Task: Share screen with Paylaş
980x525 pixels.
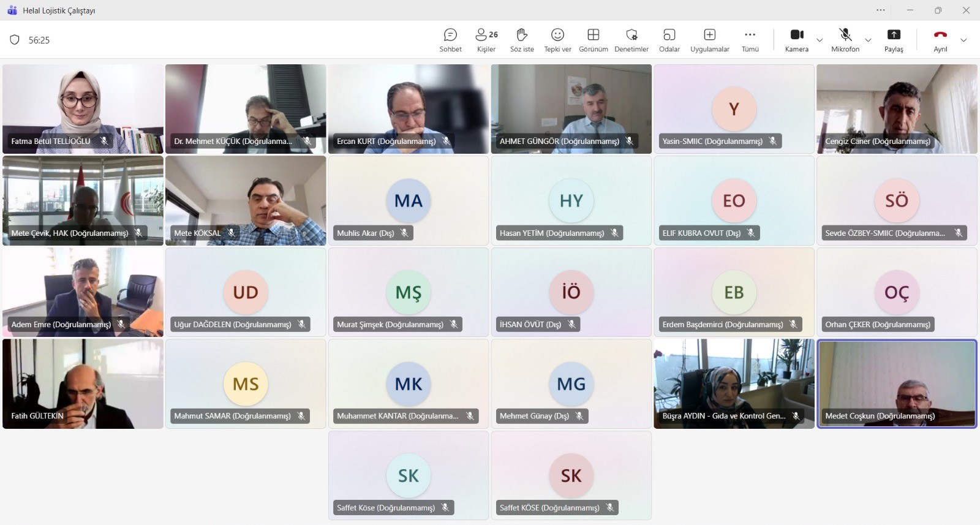Action: [894, 40]
